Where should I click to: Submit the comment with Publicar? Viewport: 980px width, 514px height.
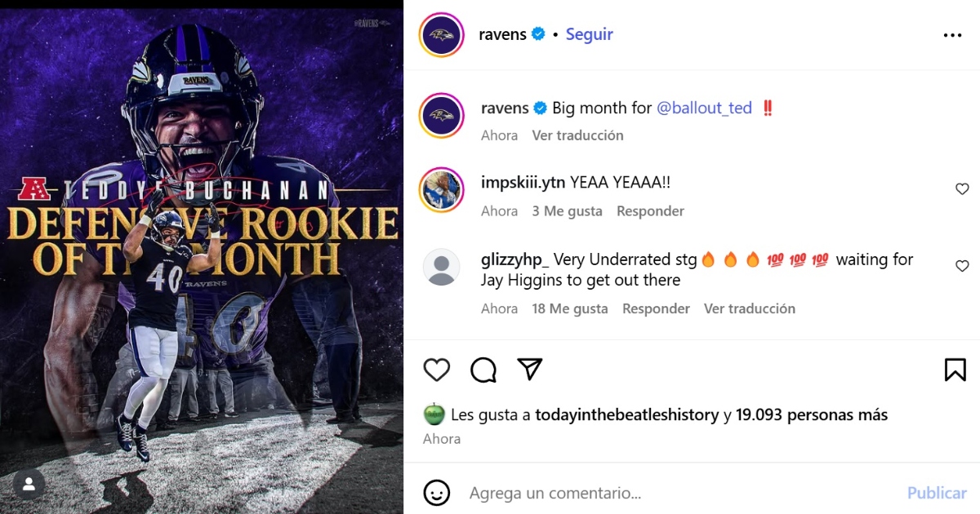pyautogui.click(x=937, y=493)
